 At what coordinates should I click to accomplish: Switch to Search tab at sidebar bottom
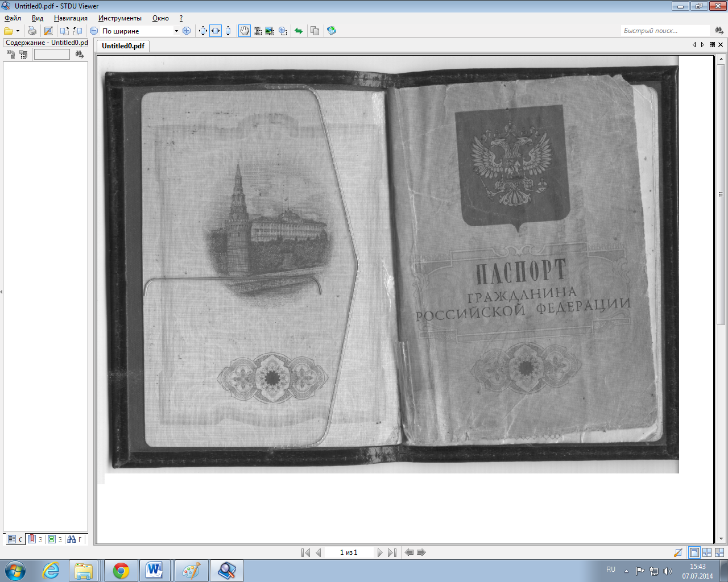[75, 539]
